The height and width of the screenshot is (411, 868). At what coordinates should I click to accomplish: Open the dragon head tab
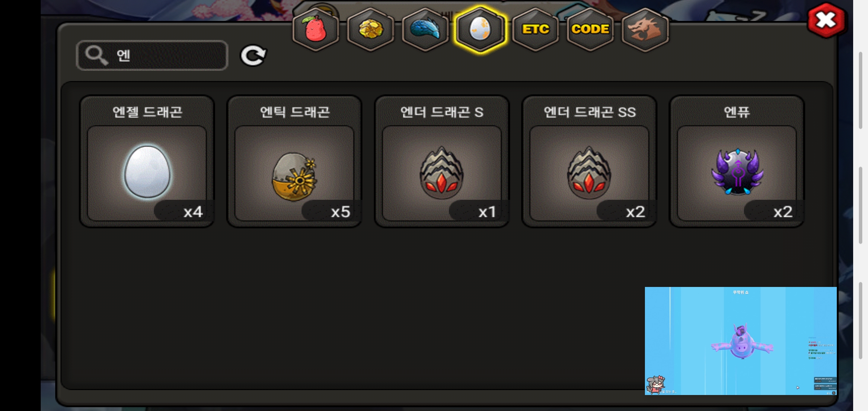tap(645, 30)
